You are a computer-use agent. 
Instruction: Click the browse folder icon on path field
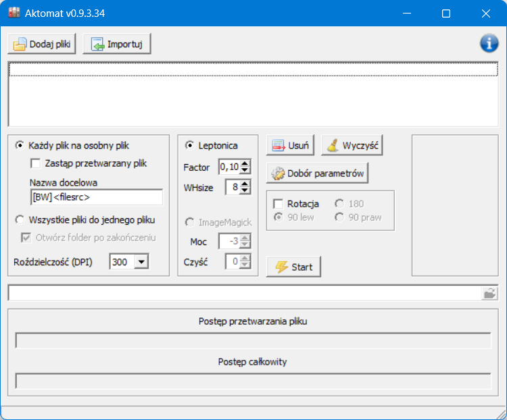(489, 293)
